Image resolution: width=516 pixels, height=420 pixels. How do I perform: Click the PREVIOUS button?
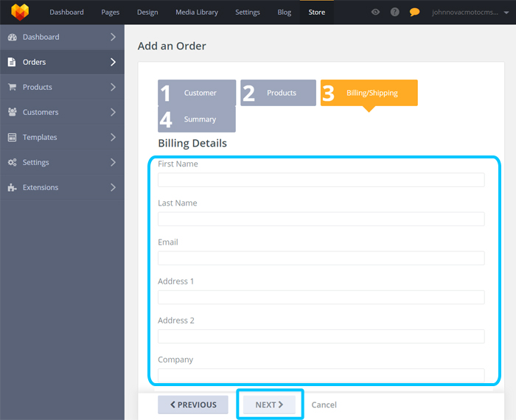(193, 405)
